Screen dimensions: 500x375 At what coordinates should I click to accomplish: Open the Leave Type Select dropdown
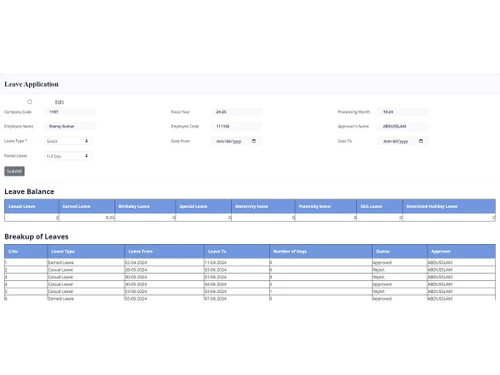(x=68, y=141)
